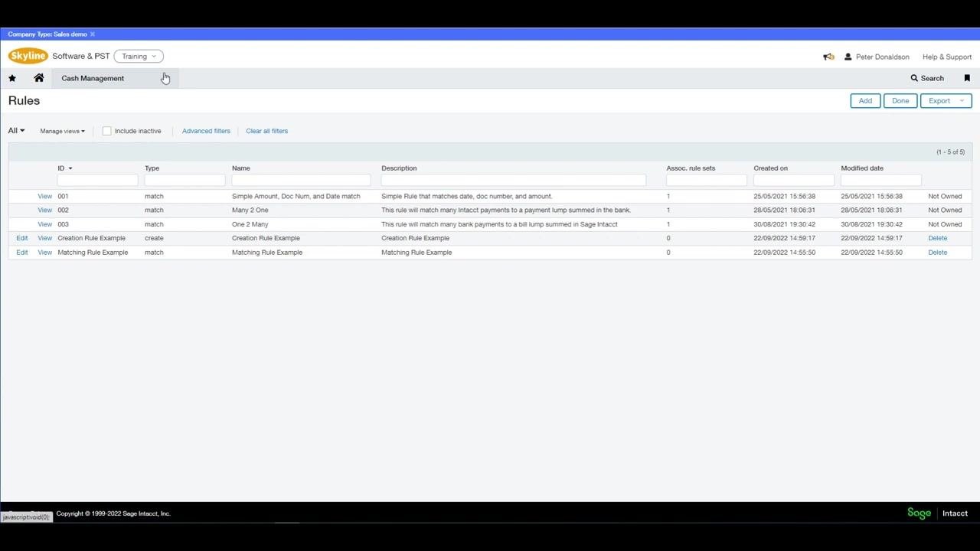Image resolution: width=980 pixels, height=551 pixels.
Task: Sort by the ID column header
Action: (64, 168)
